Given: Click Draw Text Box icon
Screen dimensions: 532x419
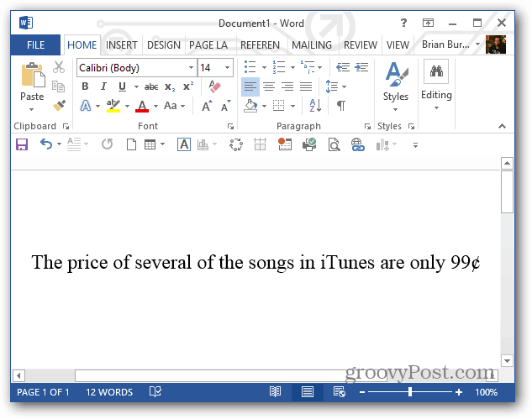Looking at the screenshot, I should click(184, 144).
